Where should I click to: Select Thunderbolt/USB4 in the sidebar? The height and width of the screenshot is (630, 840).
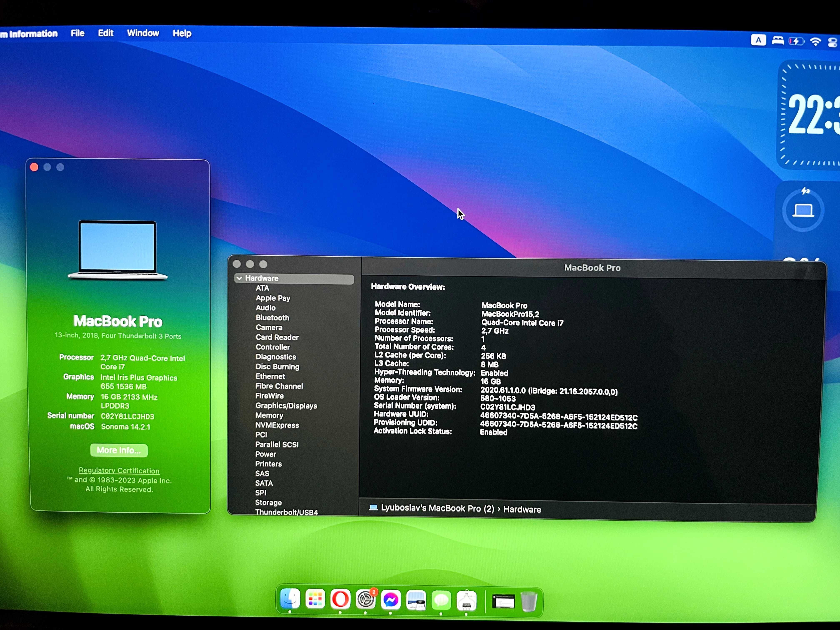click(x=286, y=512)
